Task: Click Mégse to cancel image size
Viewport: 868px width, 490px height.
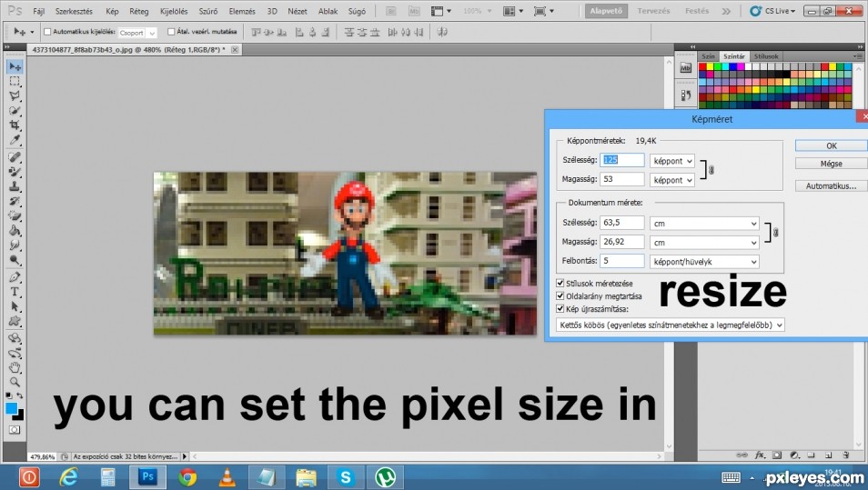Action: [832, 164]
